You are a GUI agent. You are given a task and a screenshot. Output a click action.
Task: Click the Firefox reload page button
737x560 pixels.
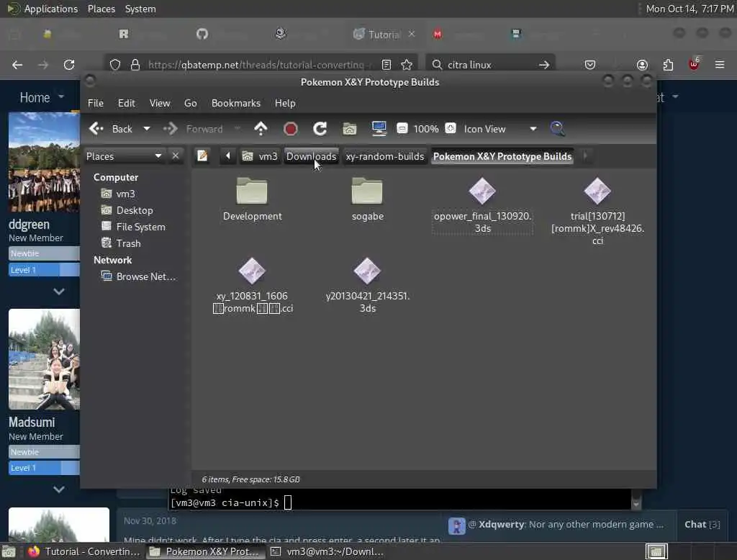[x=69, y=65]
